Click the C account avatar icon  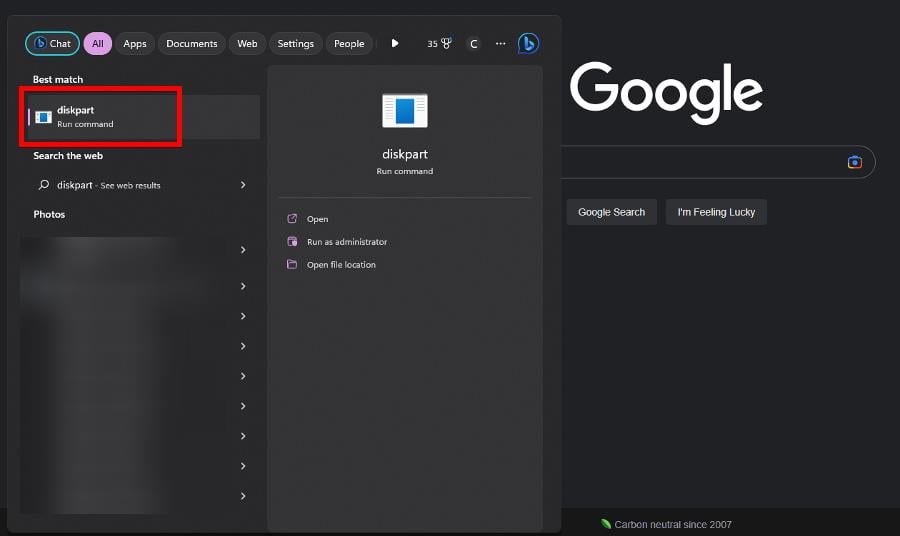coord(473,44)
